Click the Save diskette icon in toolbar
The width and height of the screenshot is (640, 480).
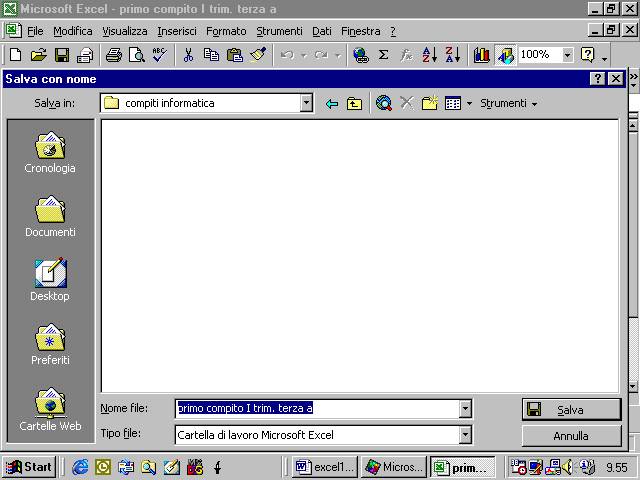(x=62, y=54)
